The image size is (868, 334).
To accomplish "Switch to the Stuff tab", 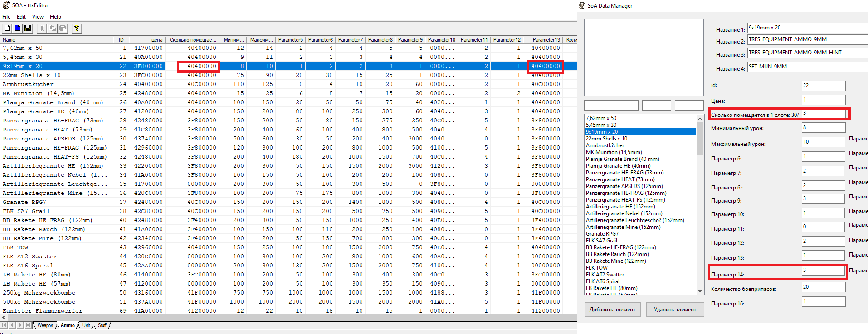I will pos(102,325).
